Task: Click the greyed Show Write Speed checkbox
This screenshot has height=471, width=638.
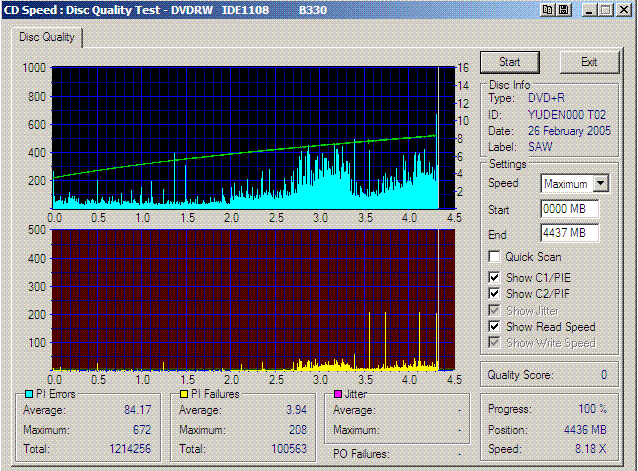Action: 494,342
